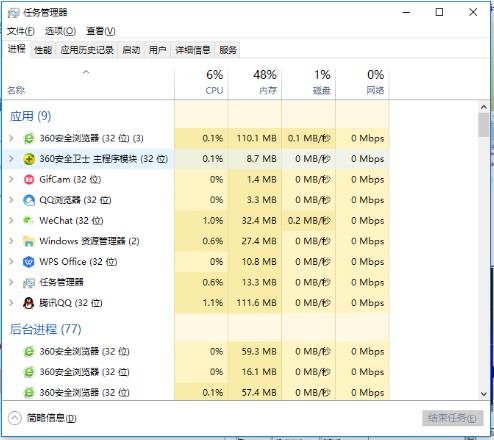The width and height of the screenshot is (494, 440).
Task: Select the 应用 (9) group heading
Action: coord(30,116)
